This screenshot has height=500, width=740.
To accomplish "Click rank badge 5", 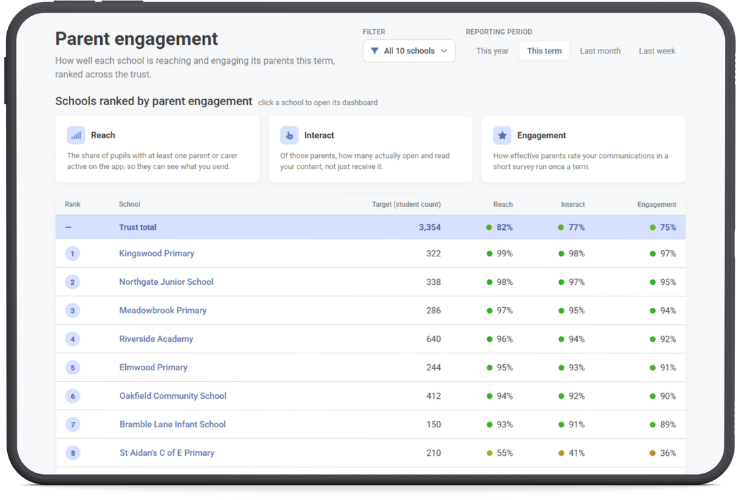I will tap(73, 367).
